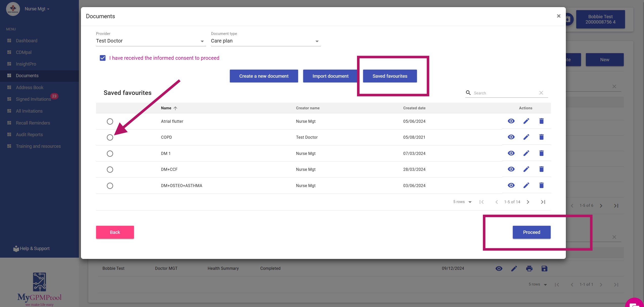Sort by Creator name column header
The image size is (644, 307).
click(308, 108)
